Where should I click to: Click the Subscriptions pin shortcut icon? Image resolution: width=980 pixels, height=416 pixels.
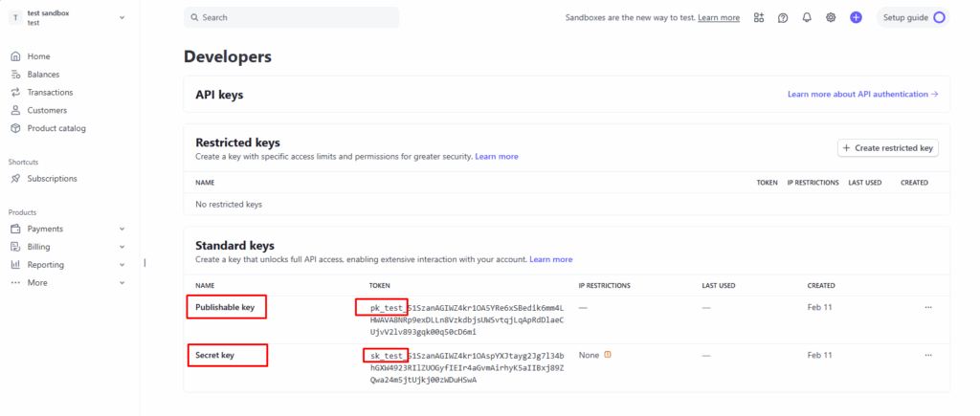coord(15,179)
